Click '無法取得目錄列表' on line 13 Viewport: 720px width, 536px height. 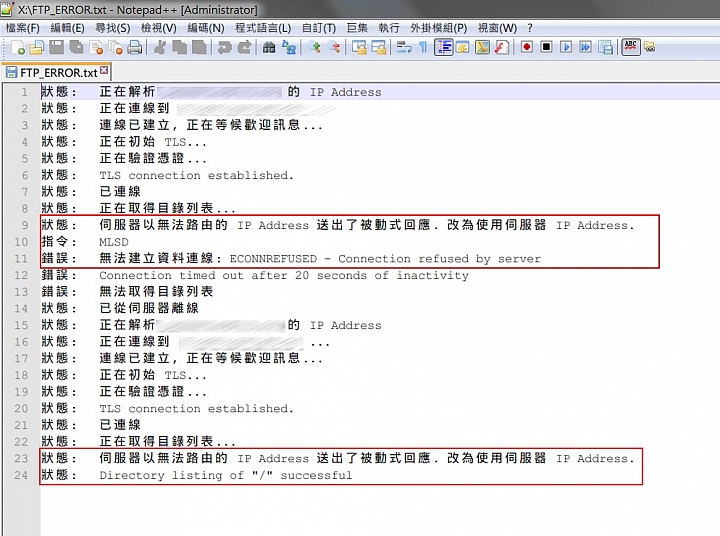[156, 292]
